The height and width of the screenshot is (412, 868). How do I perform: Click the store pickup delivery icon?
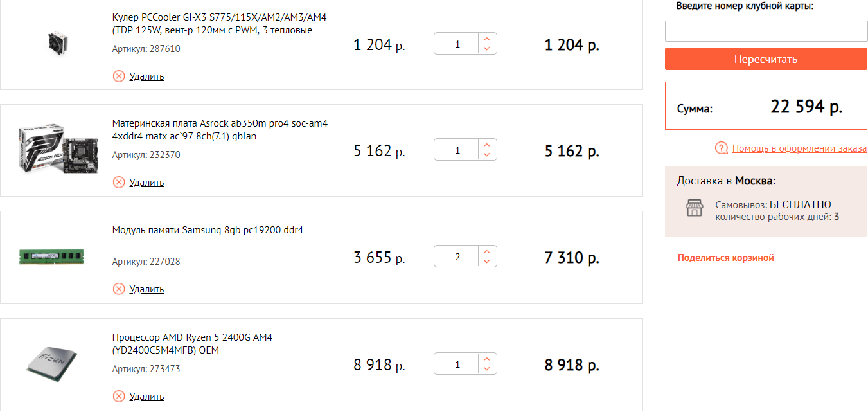695,208
